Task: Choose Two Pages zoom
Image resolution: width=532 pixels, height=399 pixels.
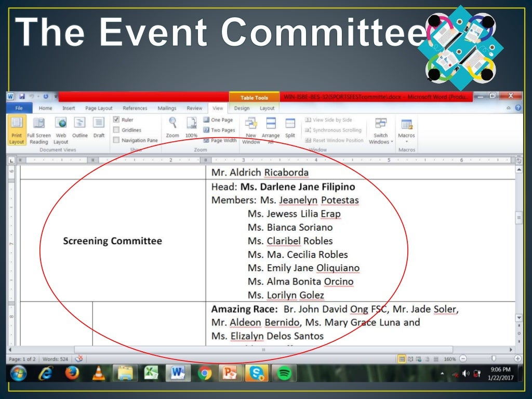Action: click(219, 130)
